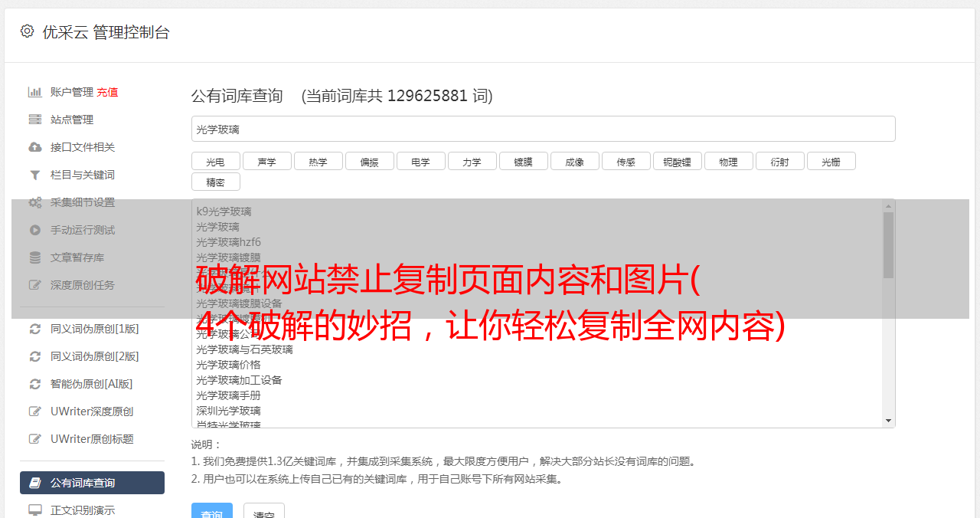Click the 精密 keyword tag button
Screen dimensions: 980x518
click(215, 182)
